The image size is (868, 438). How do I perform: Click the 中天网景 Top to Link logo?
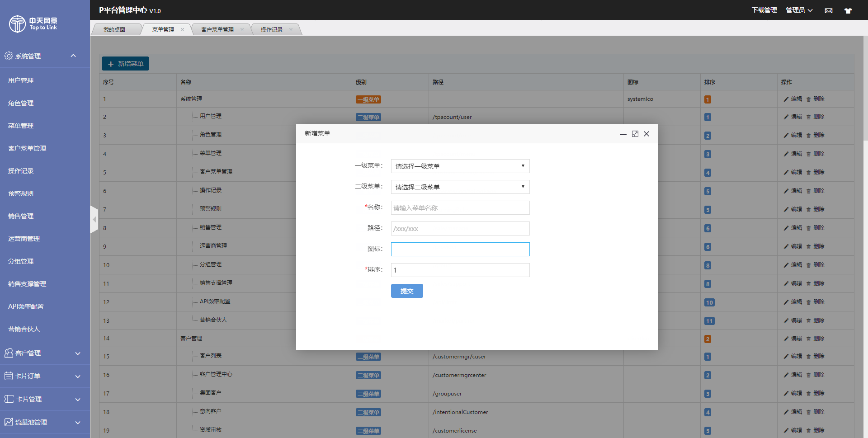coord(33,24)
